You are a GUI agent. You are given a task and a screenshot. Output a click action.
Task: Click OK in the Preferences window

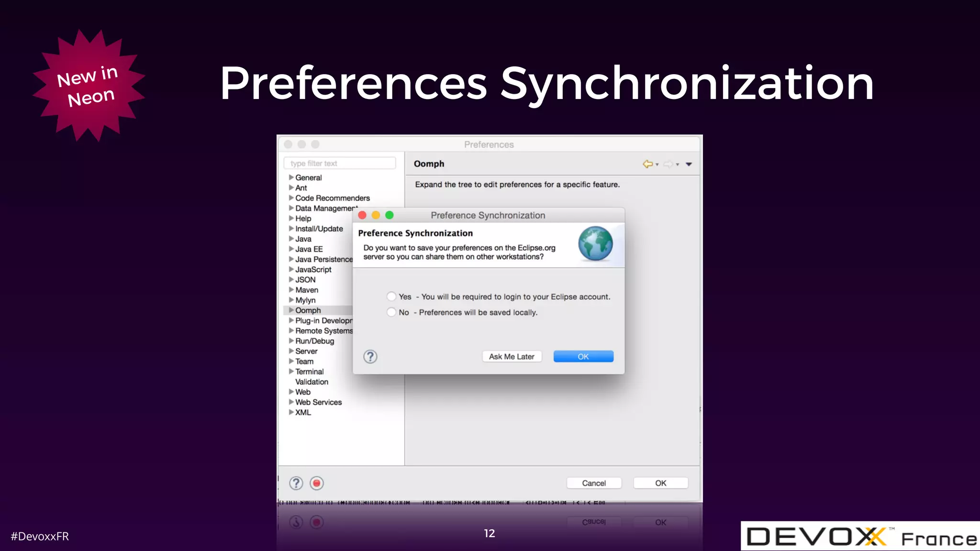pyautogui.click(x=660, y=483)
